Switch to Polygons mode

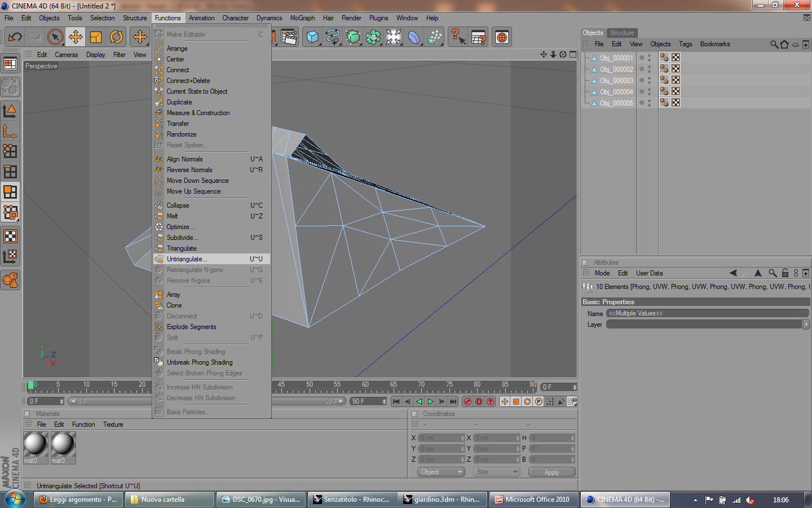click(10, 192)
